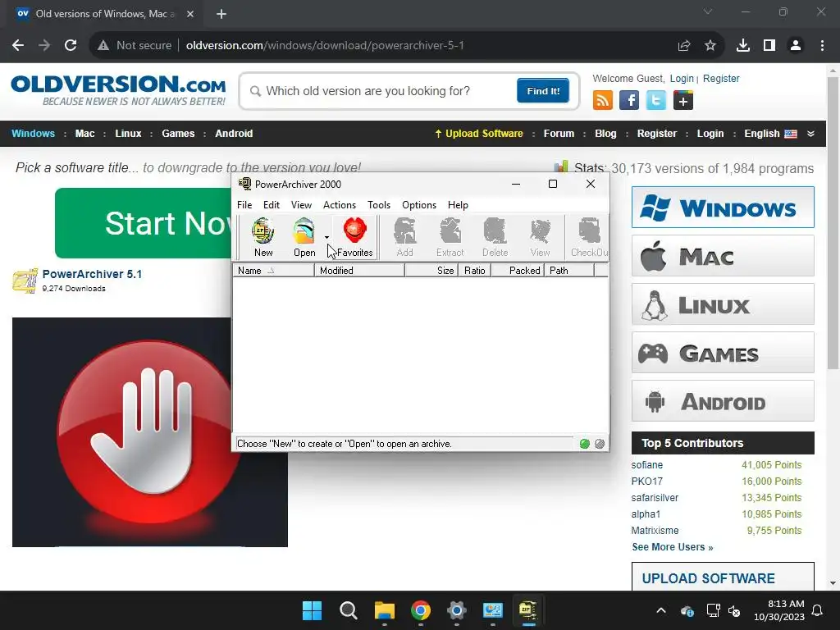Click the web page vertical scrollbar
840x630 pixels.
click(x=833, y=222)
